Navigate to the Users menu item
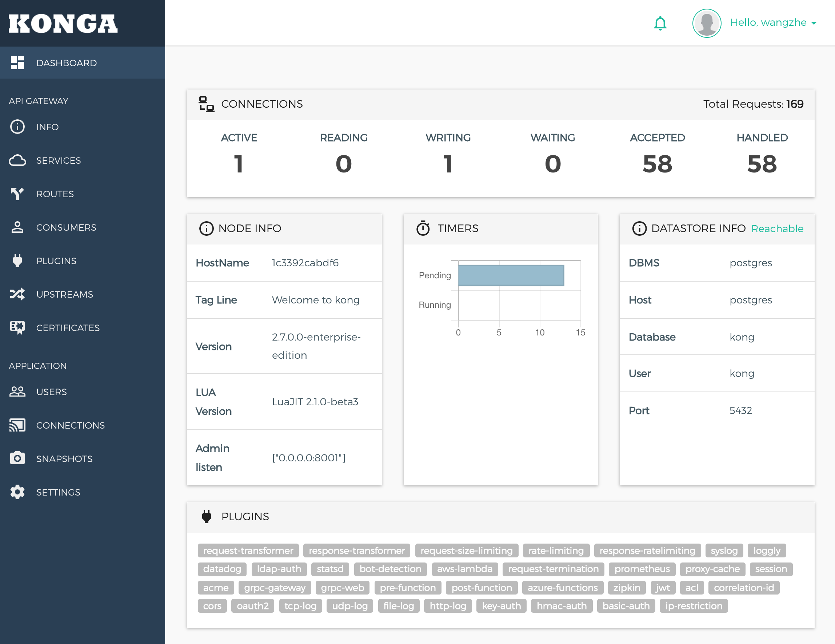The width and height of the screenshot is (835, 644). tap(51, 392)
